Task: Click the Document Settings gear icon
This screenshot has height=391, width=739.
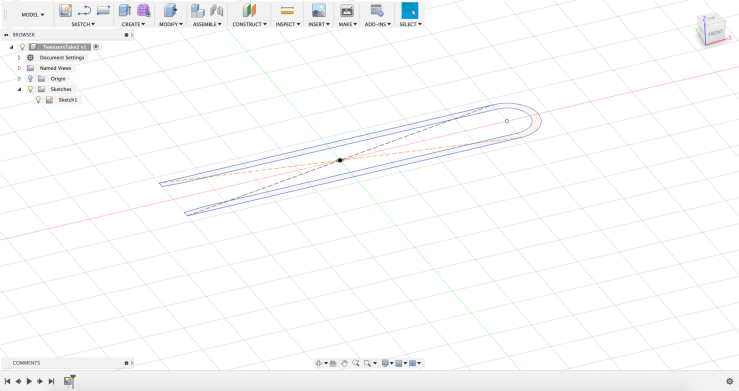Action: [x=31, y=57]
